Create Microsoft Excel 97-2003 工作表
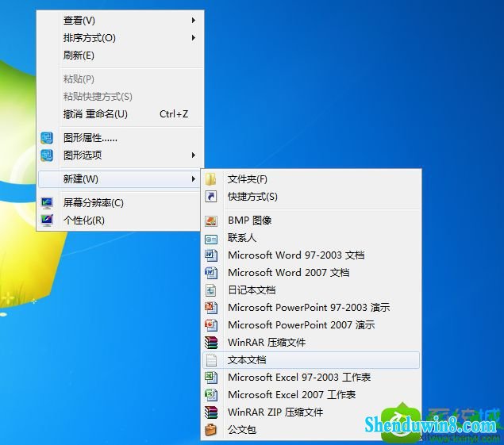 pyautogui.click(x=311, y=378)
